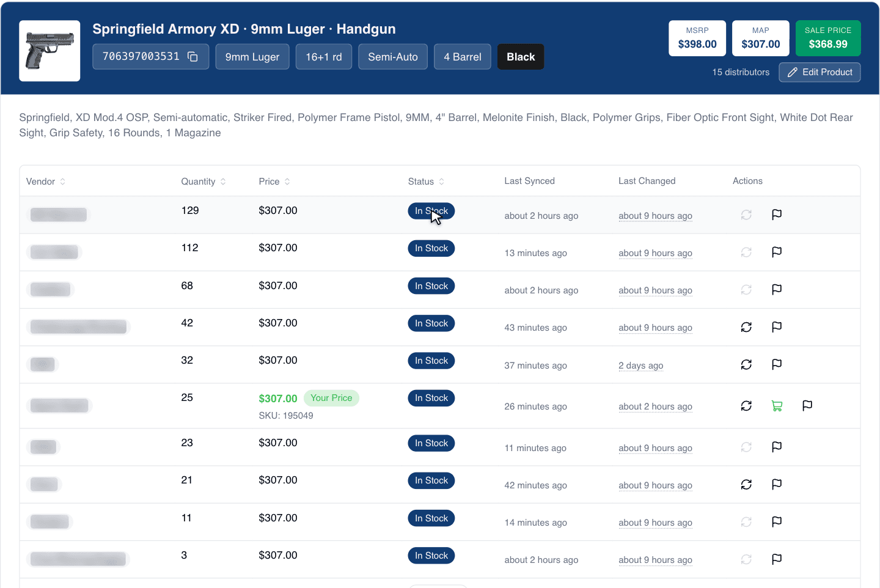The image size is (880, 588).
Task: Click the 'Your Price' badge
Action: pyautogui.click(x=331, y=398)
